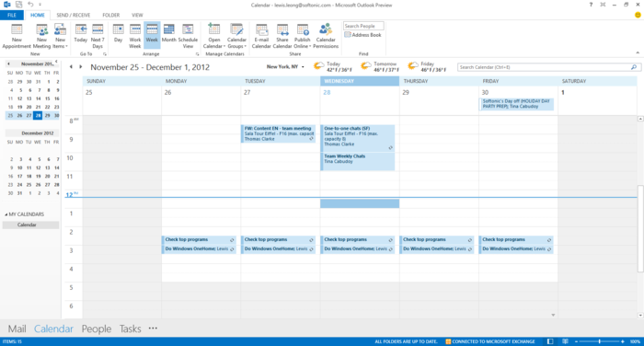
Task: Open the Address Book
Action: click(363, 35)
